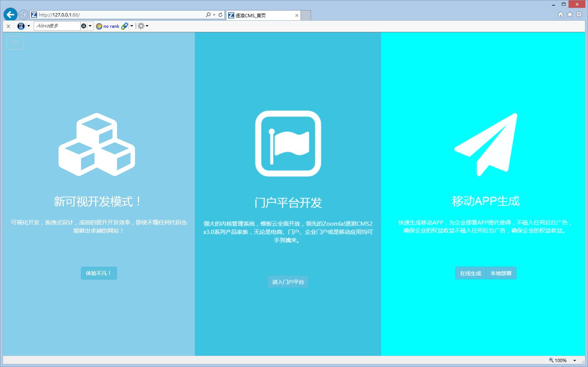
Task: Click the 进入门户平台 button
Action: (x=288, y=282)
